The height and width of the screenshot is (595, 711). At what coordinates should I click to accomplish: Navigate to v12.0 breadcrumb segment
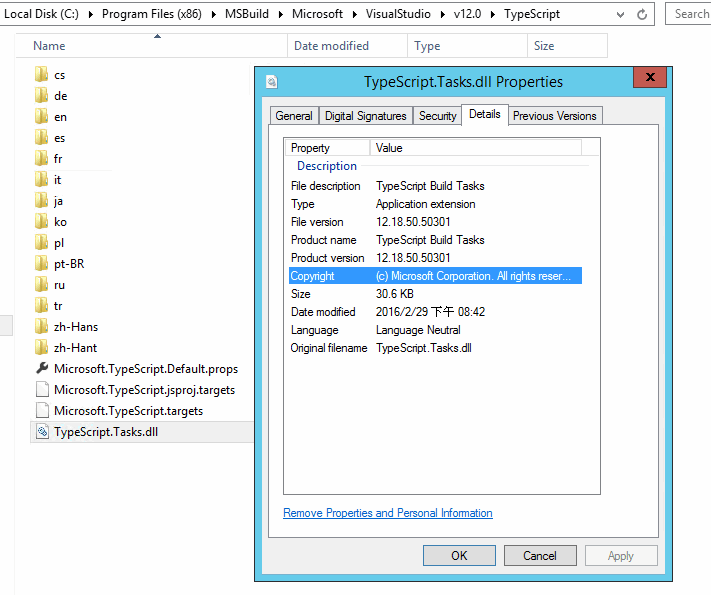coord(467,14)
